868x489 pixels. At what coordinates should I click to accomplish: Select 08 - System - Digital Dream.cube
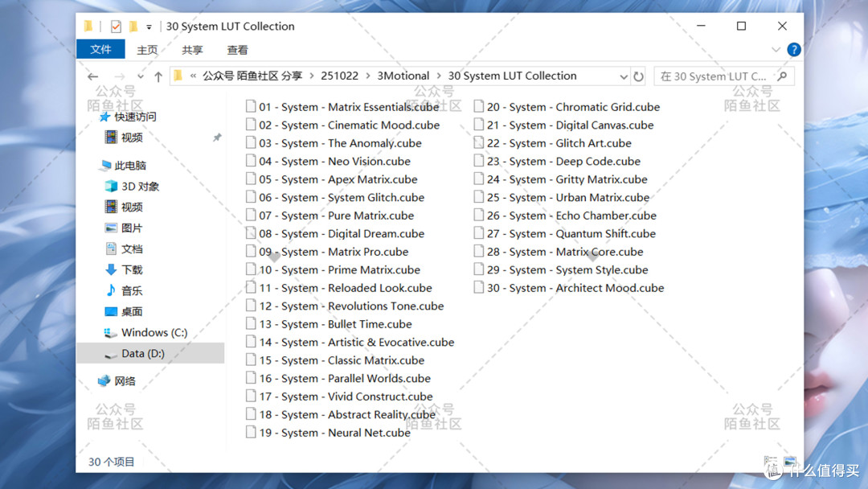coord(342,233)
